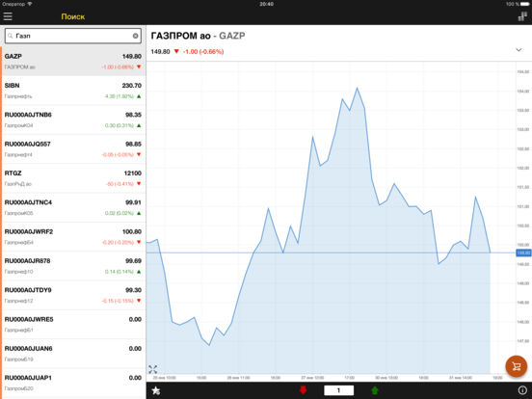
Task: Click the quantity field showing 1
Action: [x=338, y=390]
